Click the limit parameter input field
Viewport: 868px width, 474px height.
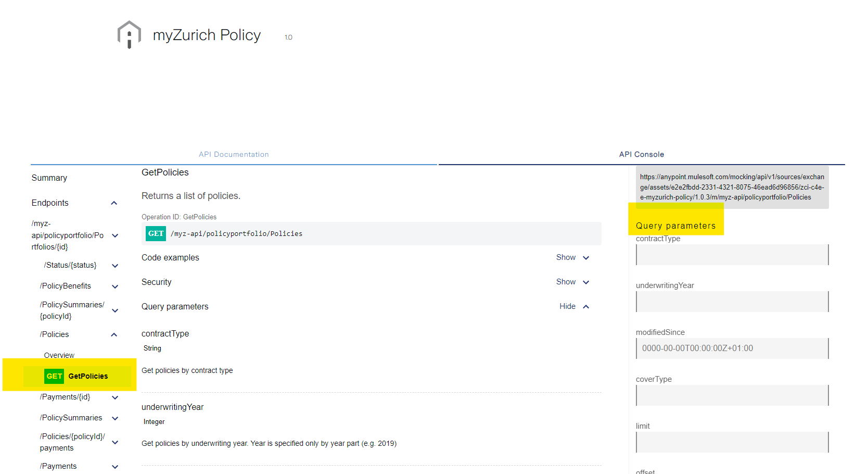(x=731, y=442)
